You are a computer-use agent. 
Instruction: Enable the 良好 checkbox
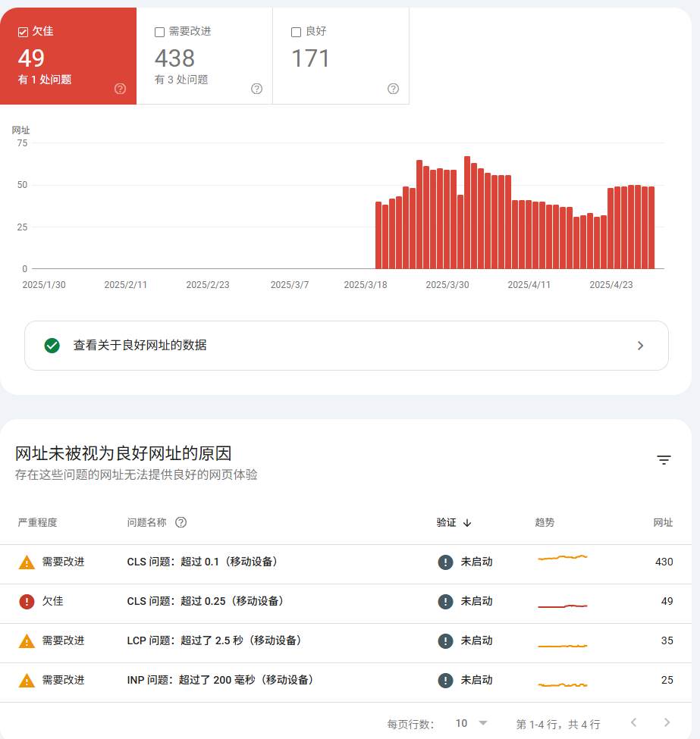296,31
